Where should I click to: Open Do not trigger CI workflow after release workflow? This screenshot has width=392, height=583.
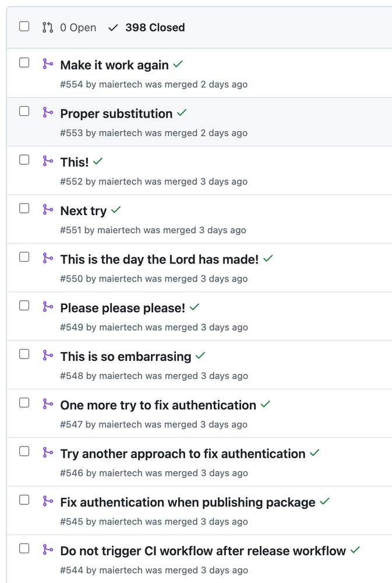tap(200, 550)
